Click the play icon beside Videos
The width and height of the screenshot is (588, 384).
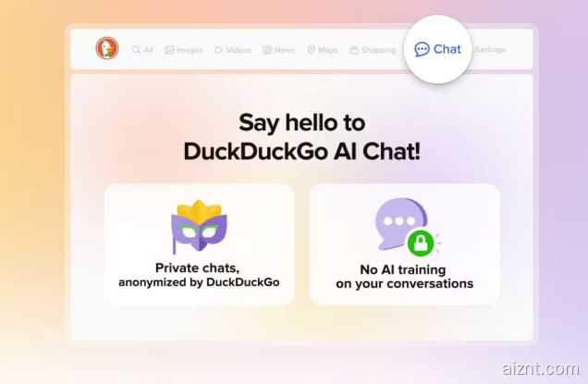[x=218, y=50]
